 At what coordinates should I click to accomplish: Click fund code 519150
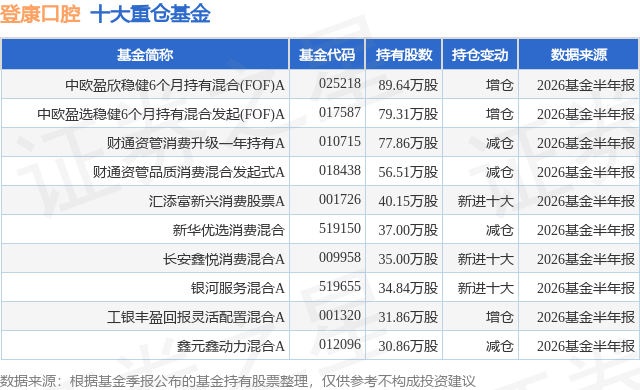340,228
